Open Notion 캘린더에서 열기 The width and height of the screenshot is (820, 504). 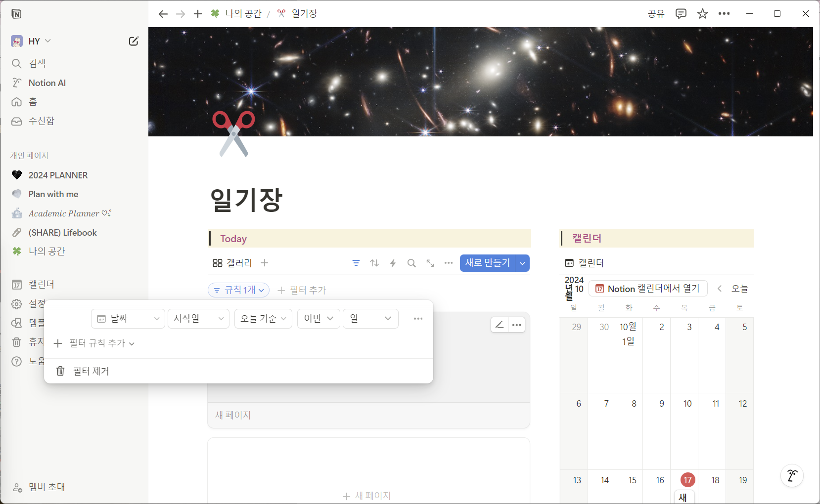pos(648,289)
